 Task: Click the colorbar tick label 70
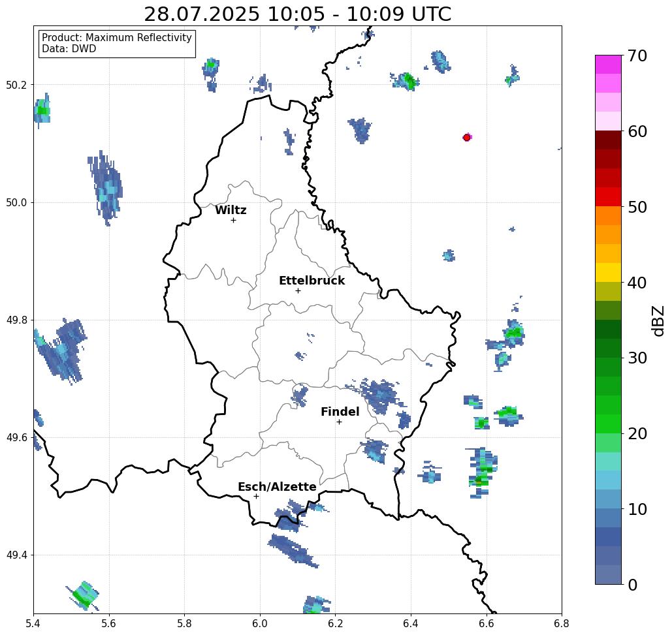pyautogui.click(x=637, y=55)
